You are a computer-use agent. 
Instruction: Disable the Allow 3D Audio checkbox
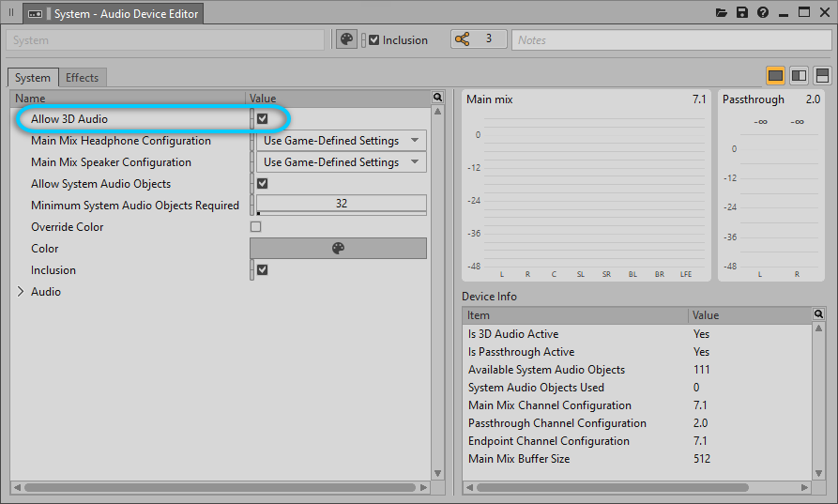tap(263, 119)
